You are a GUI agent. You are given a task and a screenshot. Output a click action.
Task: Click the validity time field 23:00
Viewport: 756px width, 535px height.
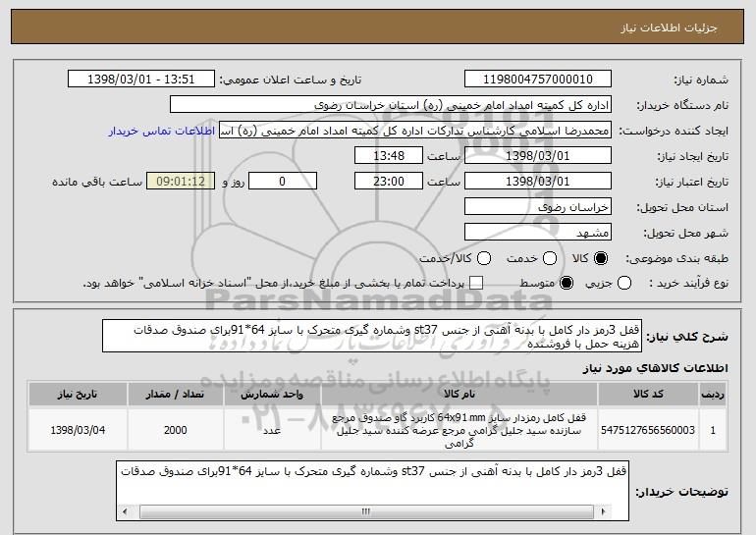coord(389,182)
